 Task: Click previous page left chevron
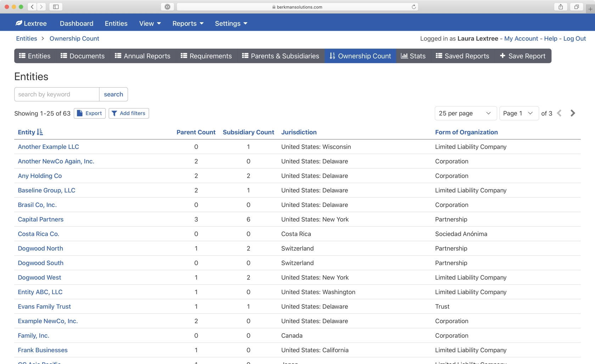[x=559, y=113]
